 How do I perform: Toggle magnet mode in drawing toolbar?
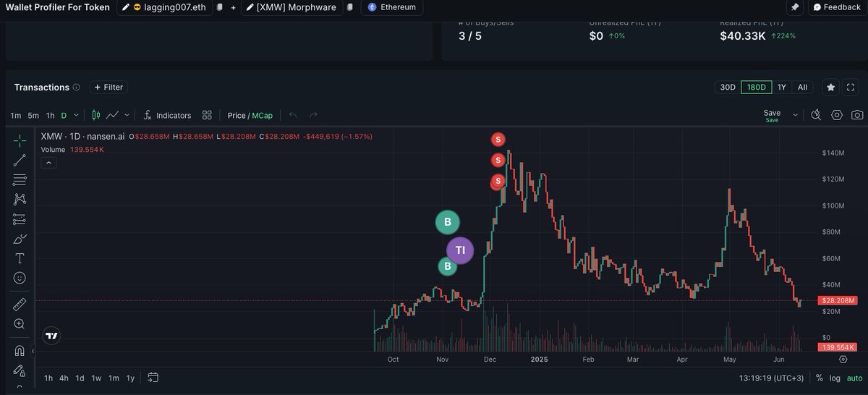[x=20, y=351]
